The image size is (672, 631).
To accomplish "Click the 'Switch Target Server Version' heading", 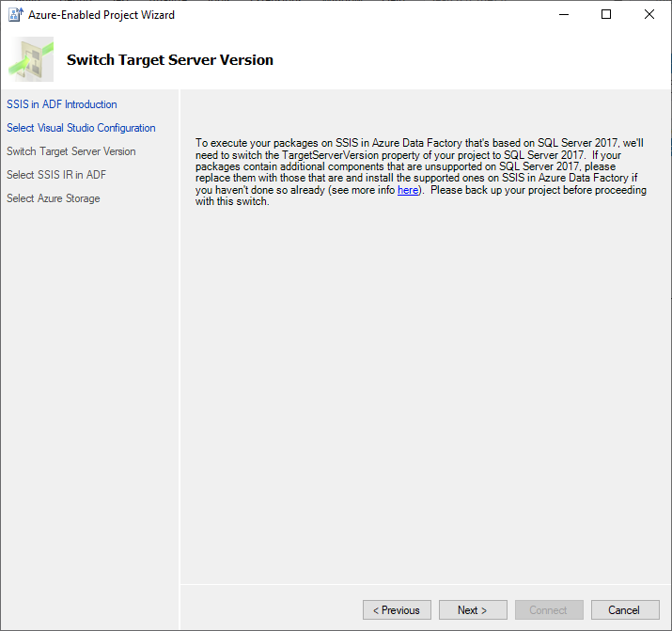I will pos(170,60).
